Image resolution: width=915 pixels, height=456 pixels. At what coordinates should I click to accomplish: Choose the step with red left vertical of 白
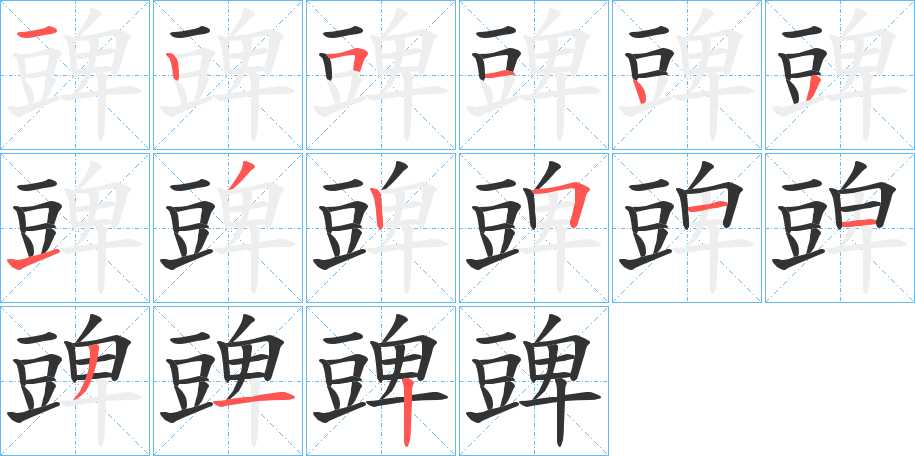coord(380,228)
